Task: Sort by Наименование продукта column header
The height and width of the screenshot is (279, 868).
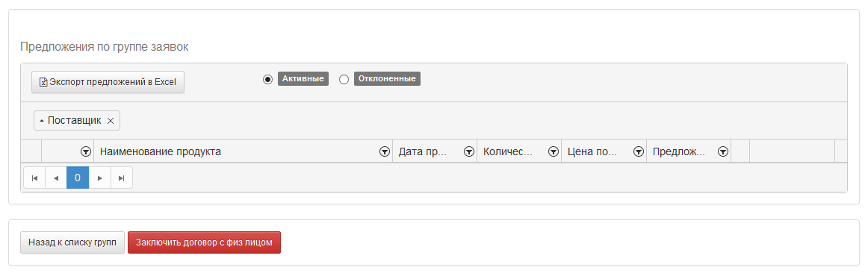Action: tap(161, 152)
